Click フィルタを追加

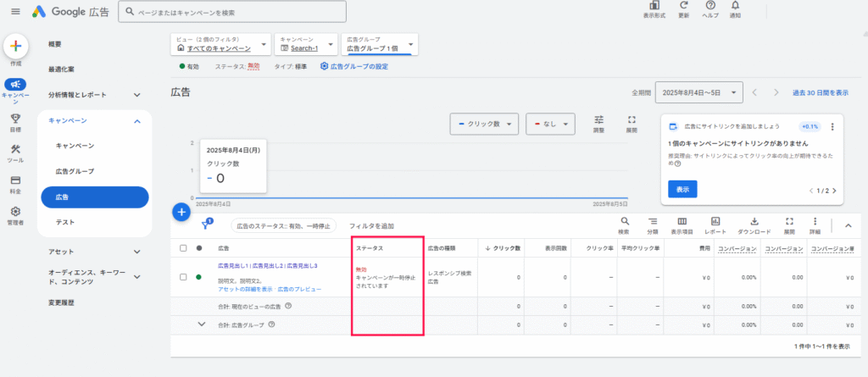[x=371, y=226]
